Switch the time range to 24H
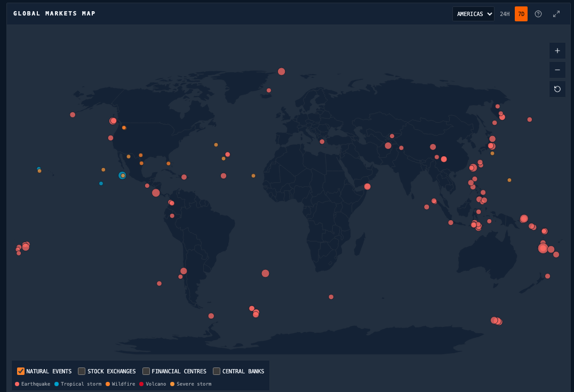 pyautogui.click(x=505, y=14)
